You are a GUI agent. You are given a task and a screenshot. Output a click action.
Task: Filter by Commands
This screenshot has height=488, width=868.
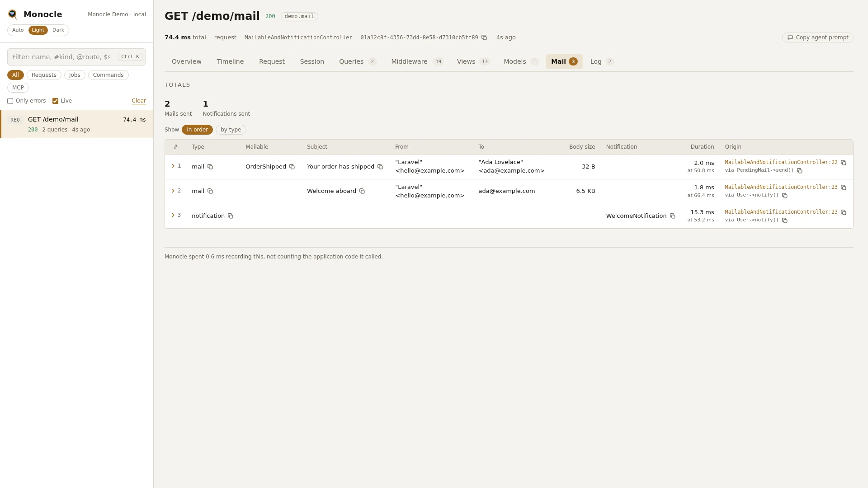(x=108, y=75)
